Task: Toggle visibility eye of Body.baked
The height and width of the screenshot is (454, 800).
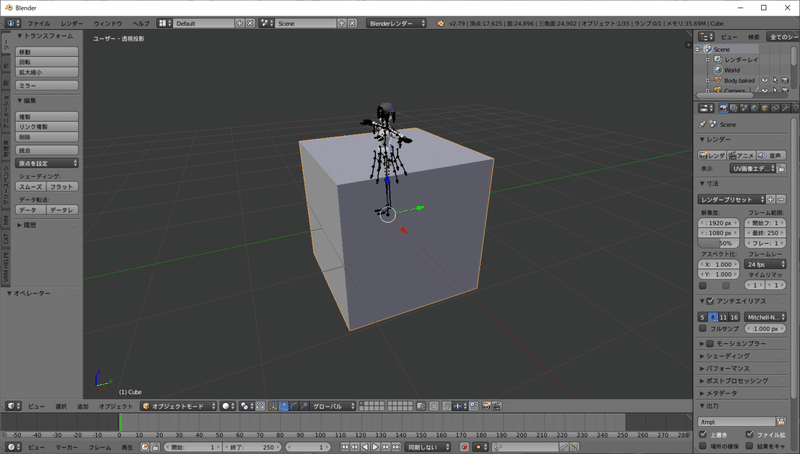Action: (764, 80)
